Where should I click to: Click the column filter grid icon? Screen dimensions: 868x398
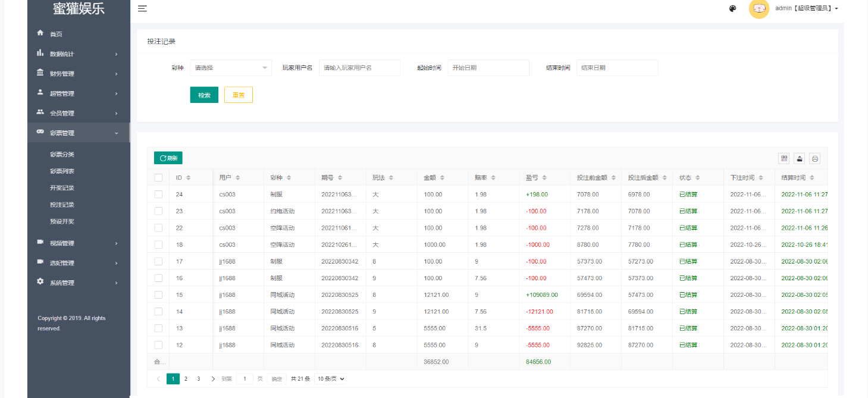[x=784, y=158]
